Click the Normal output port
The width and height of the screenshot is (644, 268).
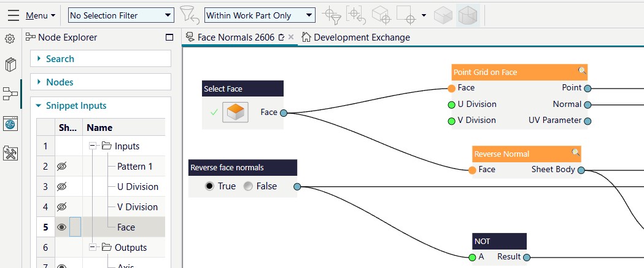tap(588, 105)
